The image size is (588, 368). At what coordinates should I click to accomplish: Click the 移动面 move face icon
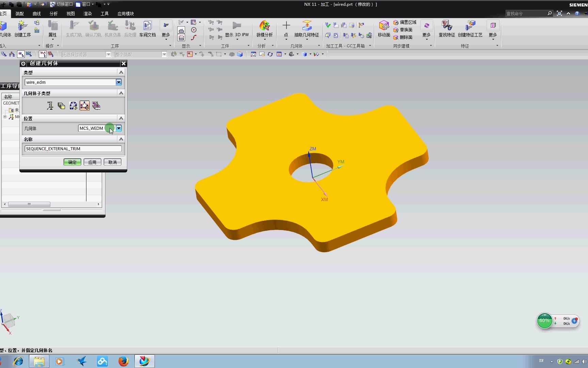click(384, 29)
